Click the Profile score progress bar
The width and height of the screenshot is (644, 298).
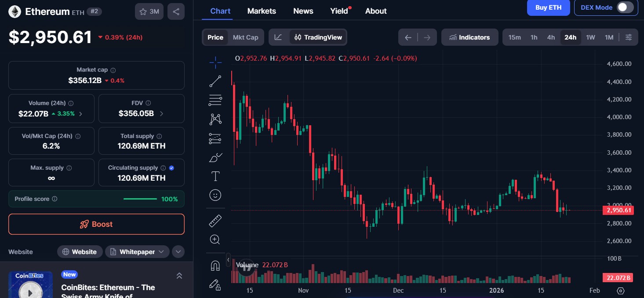[x=140, y=199]
